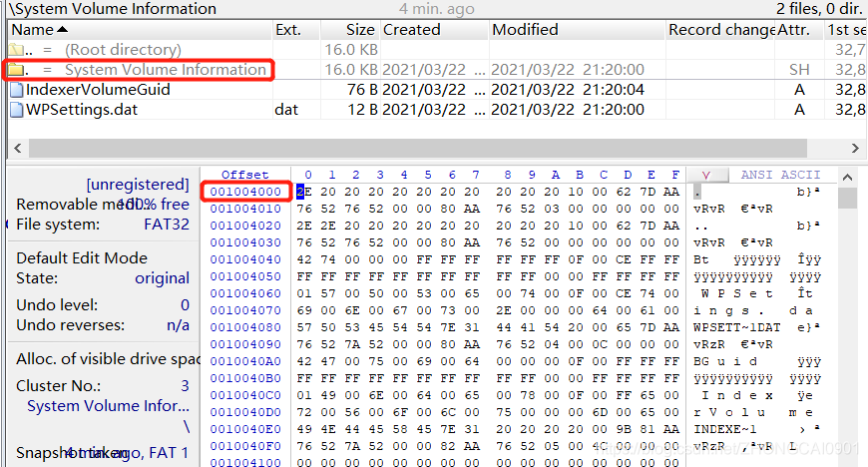Image resolution: width=868 pixels, height=467 pixels.
Task: Click hex column header 0
Action: tap(308, 175)
